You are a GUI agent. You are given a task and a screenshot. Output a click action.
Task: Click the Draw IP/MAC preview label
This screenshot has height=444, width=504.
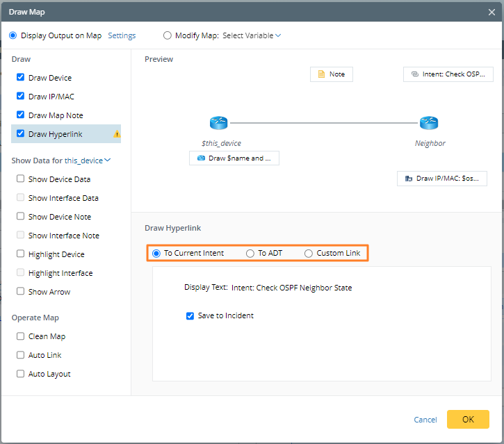pyautogui.click(x=442, y=179)
